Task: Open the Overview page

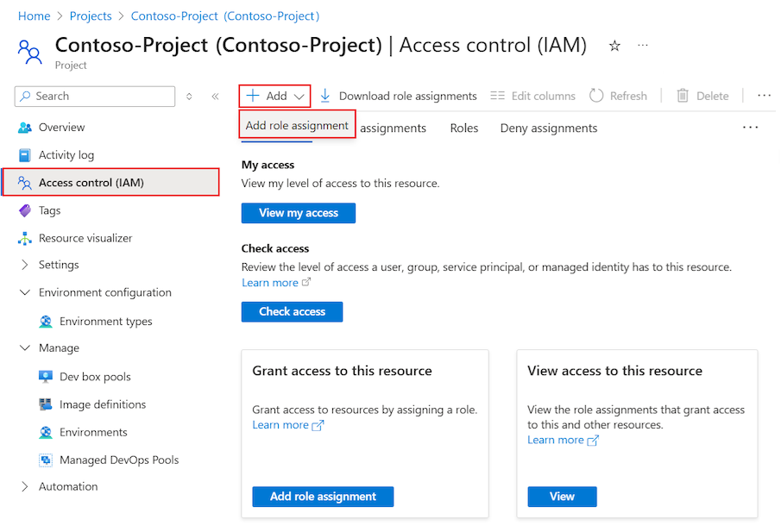Action: [60, 126]
